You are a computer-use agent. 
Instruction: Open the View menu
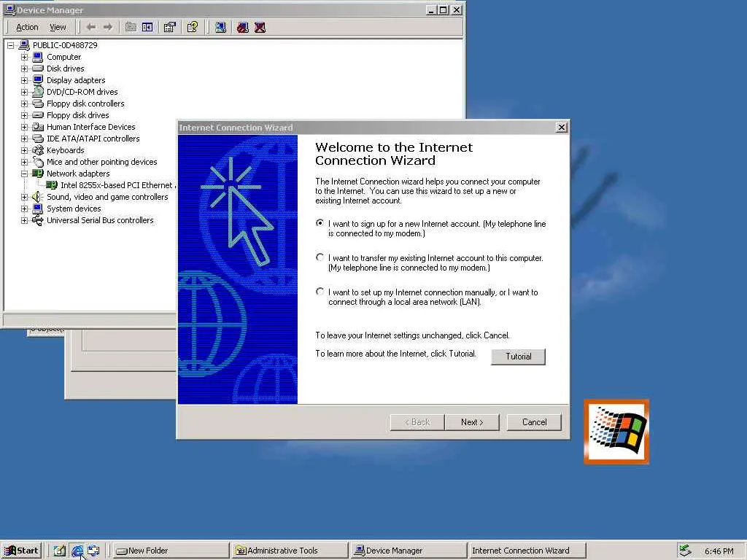[x=58, y=27]
